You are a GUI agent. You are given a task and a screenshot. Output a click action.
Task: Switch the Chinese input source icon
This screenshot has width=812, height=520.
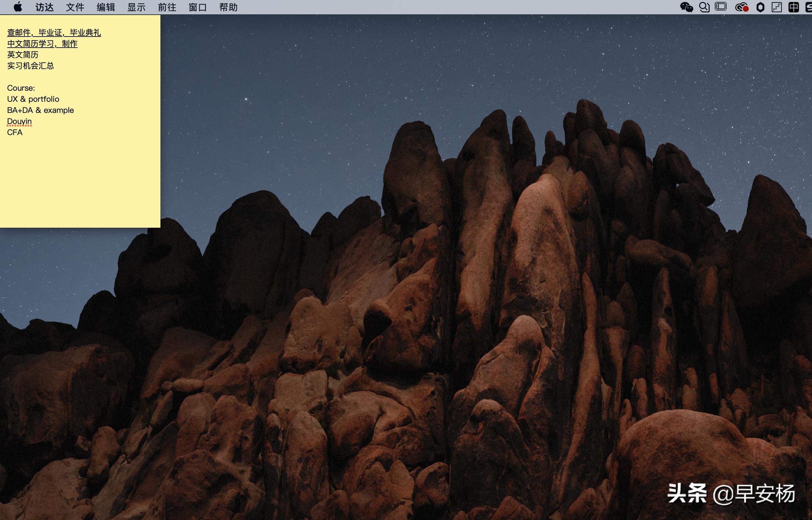[793, 7]
